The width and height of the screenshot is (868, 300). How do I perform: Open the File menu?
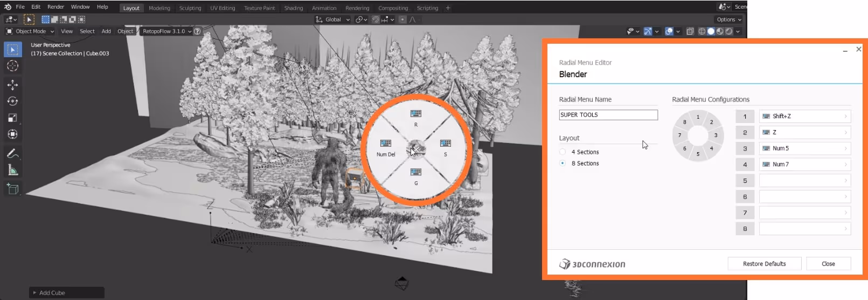click(20, 7)
